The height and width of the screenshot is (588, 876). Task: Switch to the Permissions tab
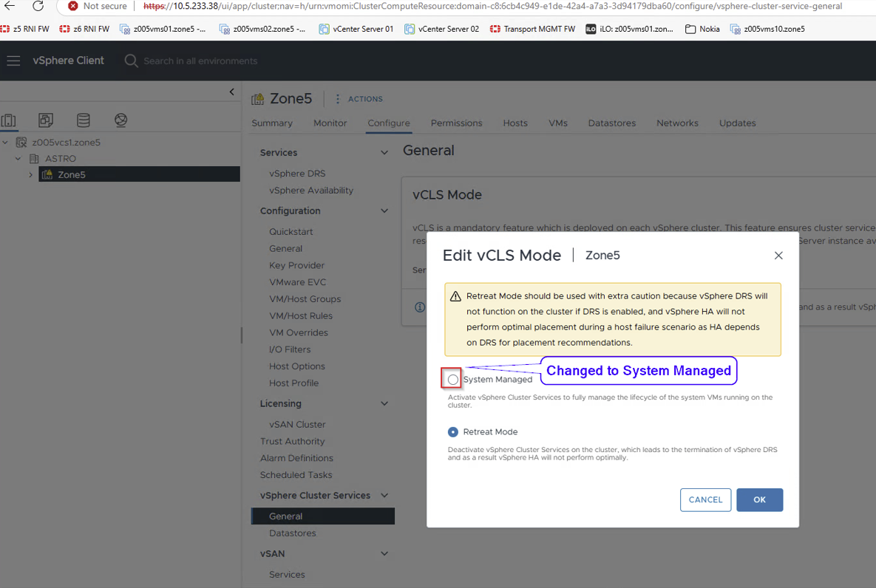click(x=456, y=123)
